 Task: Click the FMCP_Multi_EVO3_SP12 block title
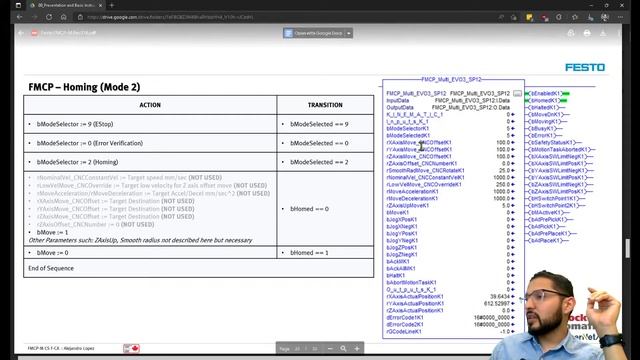(451, 79)
